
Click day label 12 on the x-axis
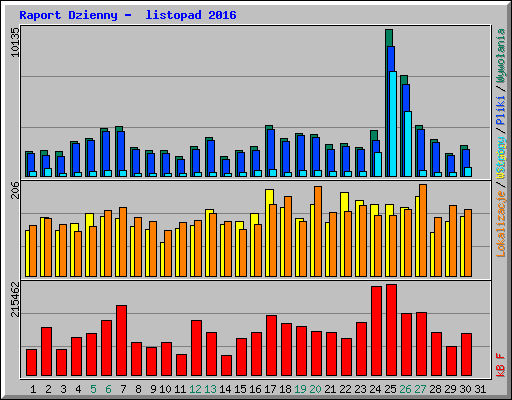click(x=195, y=389)
